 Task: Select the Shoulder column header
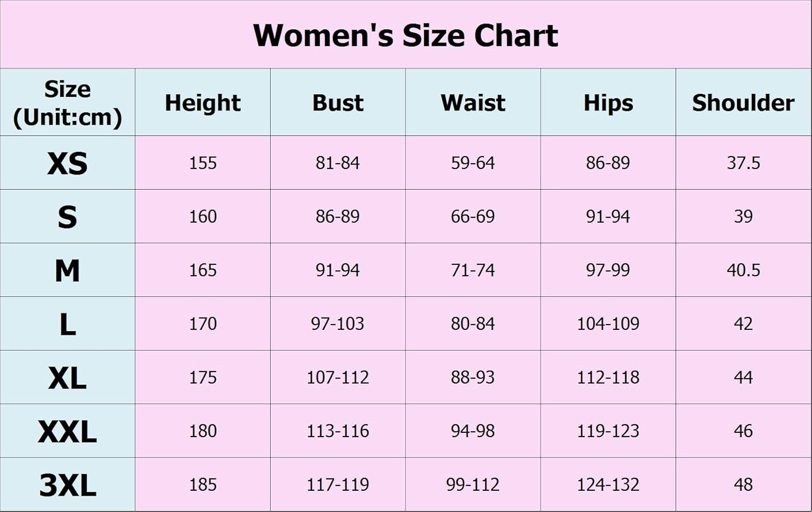(743, 103)
